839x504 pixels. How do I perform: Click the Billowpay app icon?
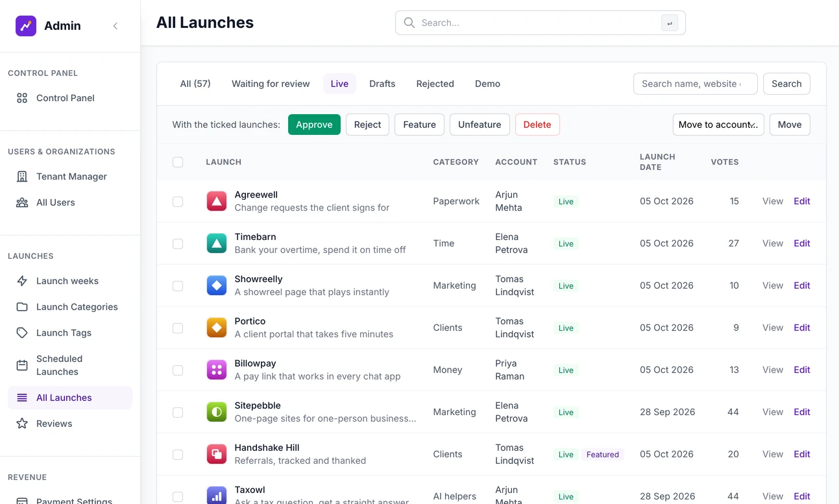click(217, 370)
